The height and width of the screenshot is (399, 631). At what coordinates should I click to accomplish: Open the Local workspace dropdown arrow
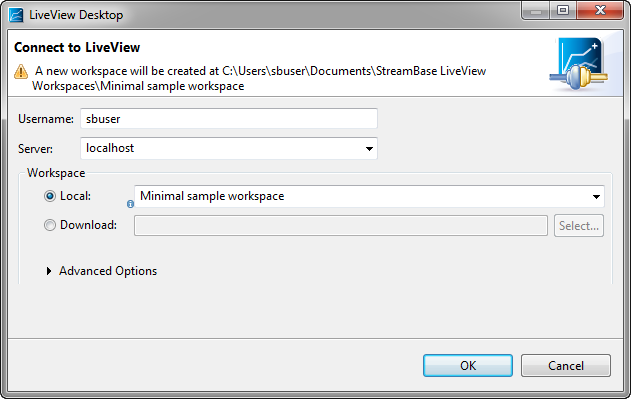(x=596, y=196)
